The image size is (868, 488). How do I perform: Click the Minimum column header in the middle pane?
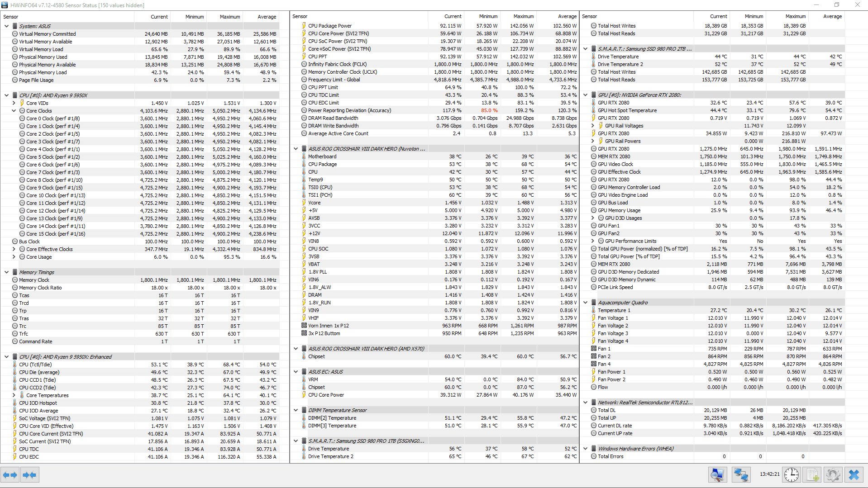(x=482, y=16)
